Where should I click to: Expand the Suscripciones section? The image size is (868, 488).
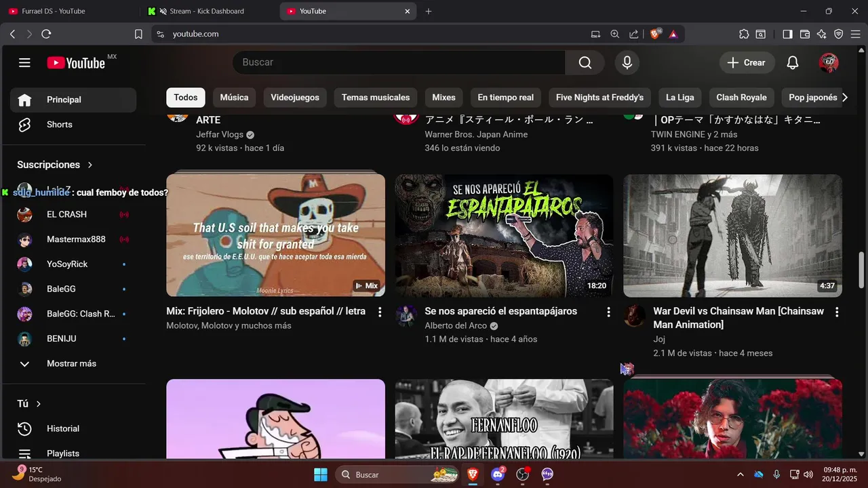pyautogui.click(x=55, y=165)
